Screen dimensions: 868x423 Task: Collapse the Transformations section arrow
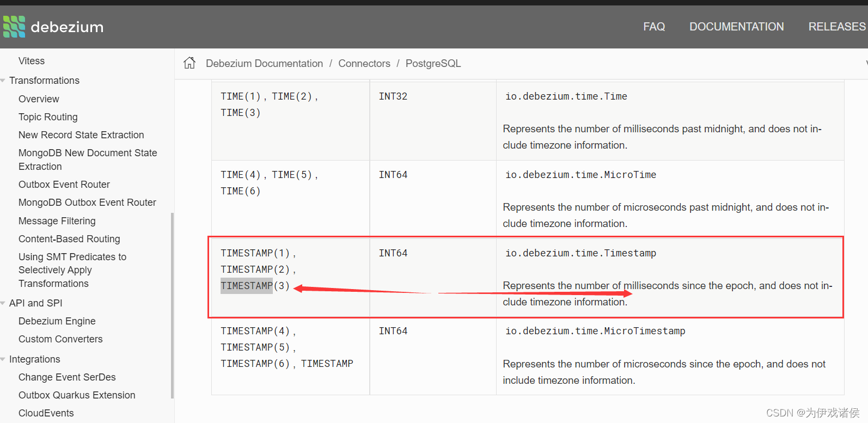point(3,81)
